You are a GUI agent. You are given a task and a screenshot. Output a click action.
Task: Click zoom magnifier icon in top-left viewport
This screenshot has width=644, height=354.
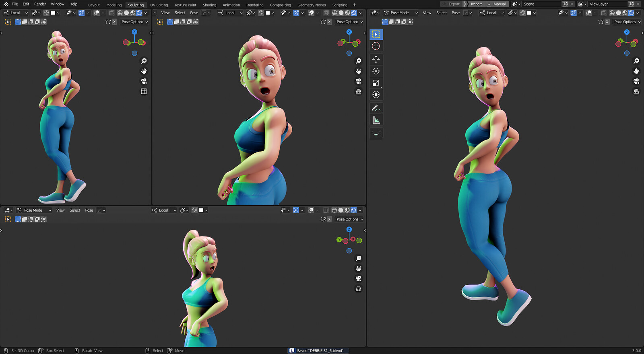(144, 61)
